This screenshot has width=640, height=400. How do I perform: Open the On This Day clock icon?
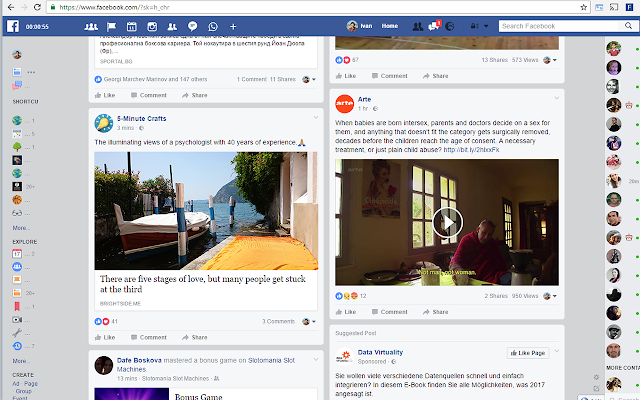click(17, 346)
